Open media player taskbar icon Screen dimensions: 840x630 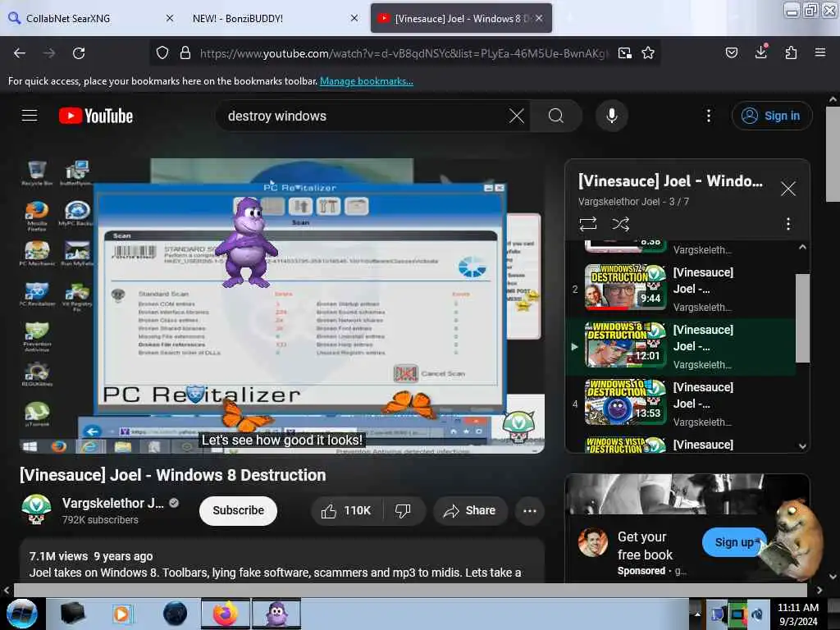click(121, 614)
